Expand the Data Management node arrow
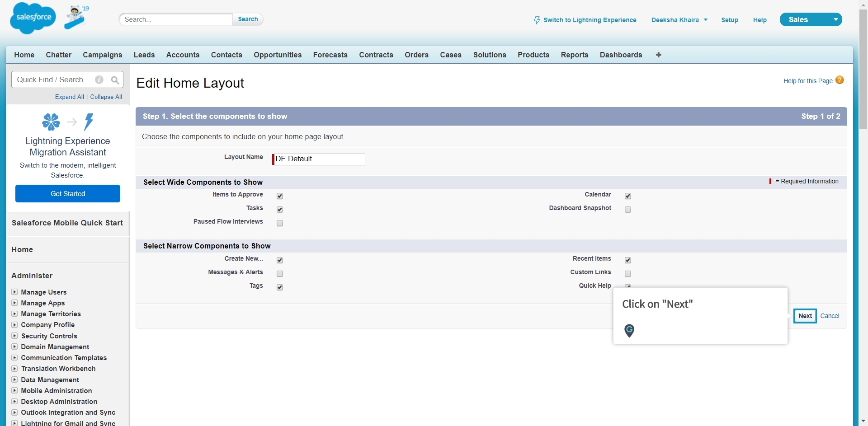This screenshot has height=426, width=868. (14, 379)
